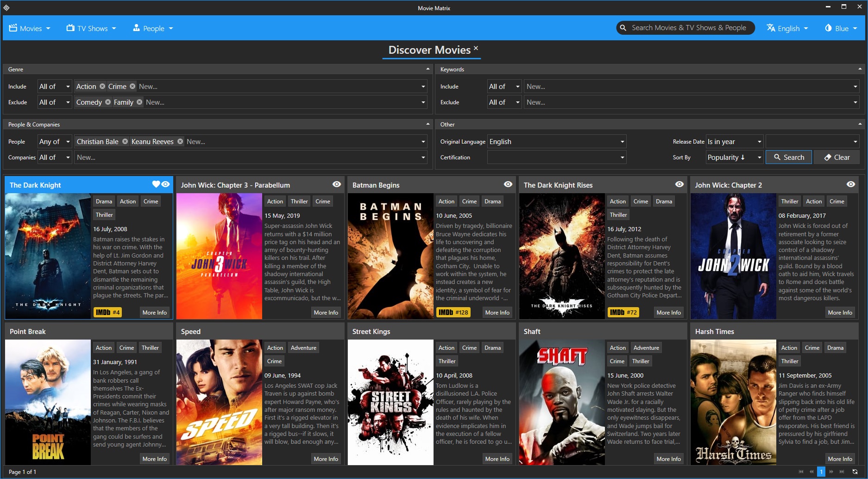Open the Movies menu
Screen dimensions: 868x479
(30, 28)
